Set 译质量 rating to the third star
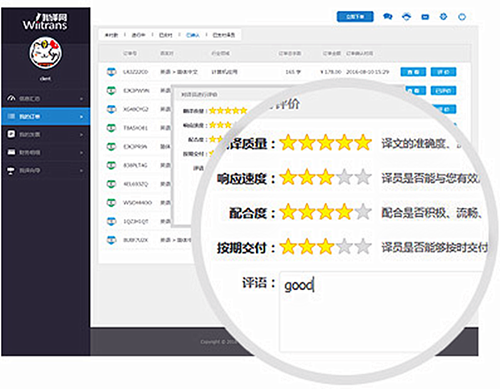Screen dimensions: 500x389 tap(326, 143)
